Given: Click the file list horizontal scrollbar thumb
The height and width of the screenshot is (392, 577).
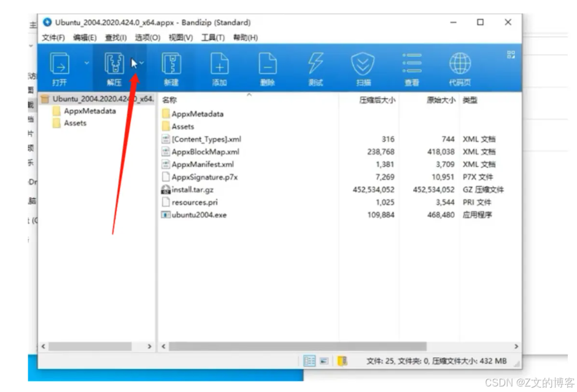Looking at the screenshot, I should click(298, 347).
